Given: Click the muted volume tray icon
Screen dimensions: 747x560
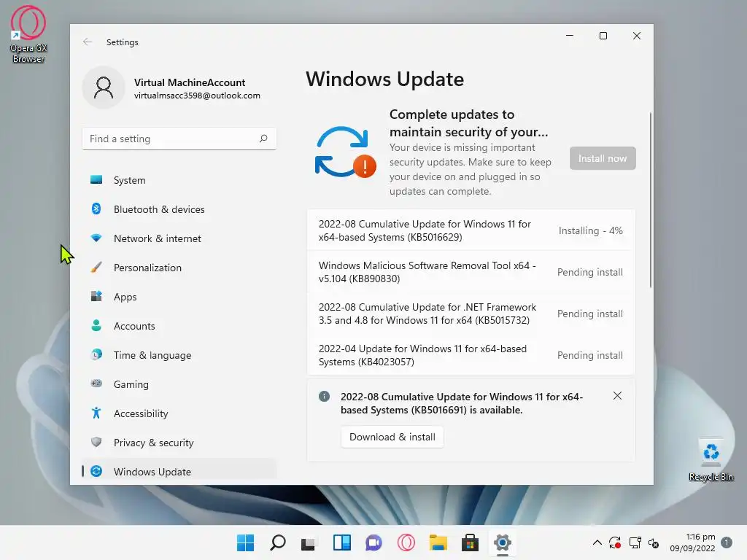Looking at the screenshot, I should (654, 542).
